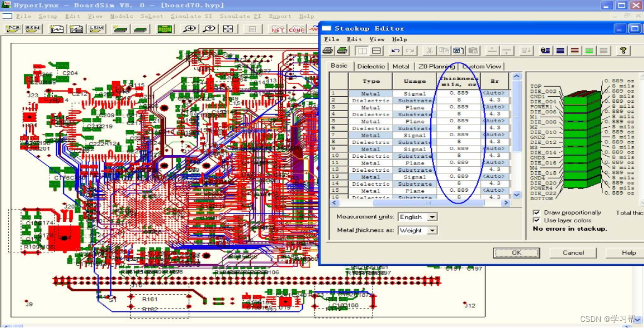Click the table's vertical scrollbar up arrow
The width and height of the screenshot is (644, 328).
[x=517, y=76]
